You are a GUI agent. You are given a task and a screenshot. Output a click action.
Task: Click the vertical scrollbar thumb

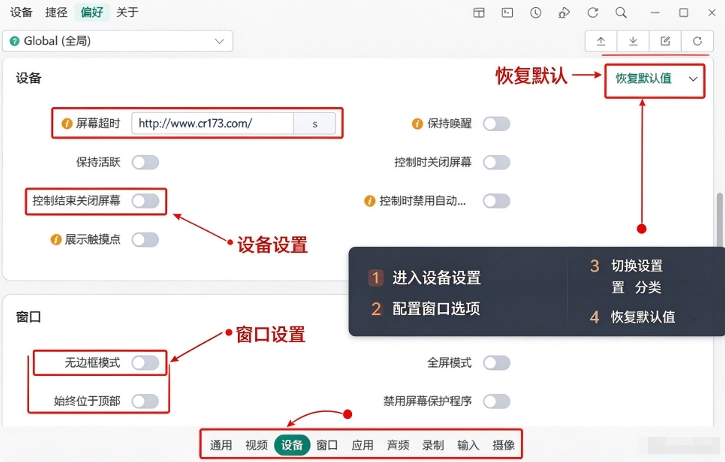tap(720, 221)
